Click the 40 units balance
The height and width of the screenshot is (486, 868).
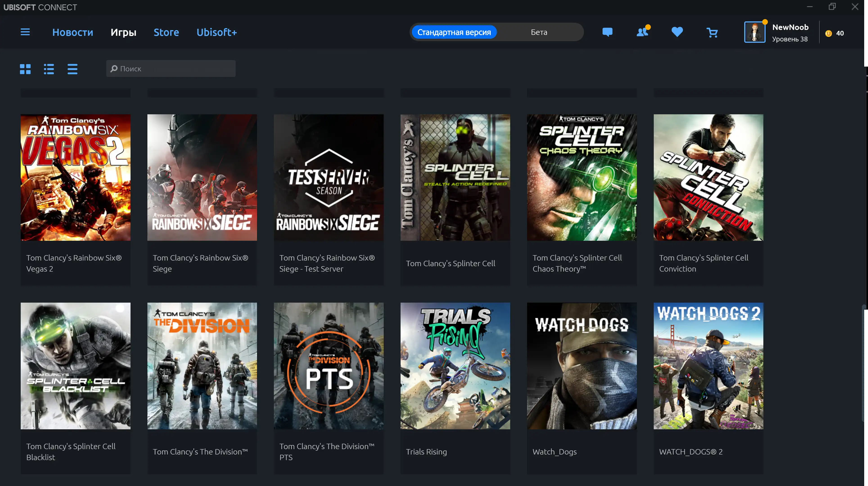[840, 33]
